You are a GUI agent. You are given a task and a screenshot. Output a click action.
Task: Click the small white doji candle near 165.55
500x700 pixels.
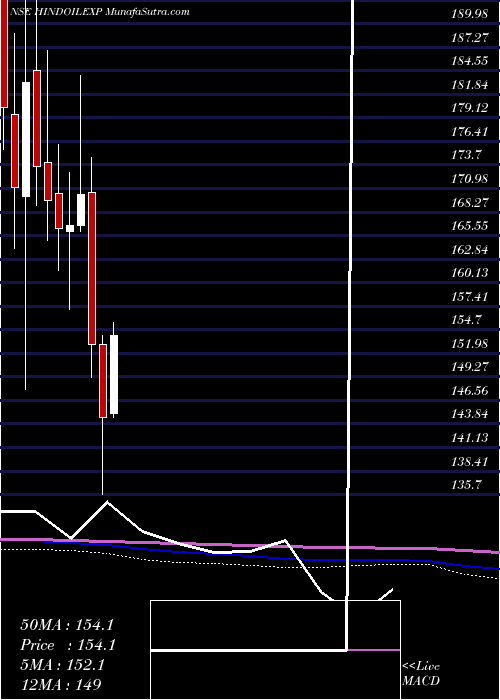tap(70, 229)
